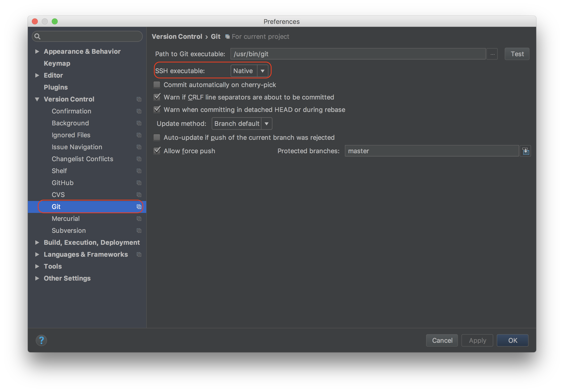Click the expand icon in Protected branches field
This screenshot has height=392, width=564.
point(525,151)
